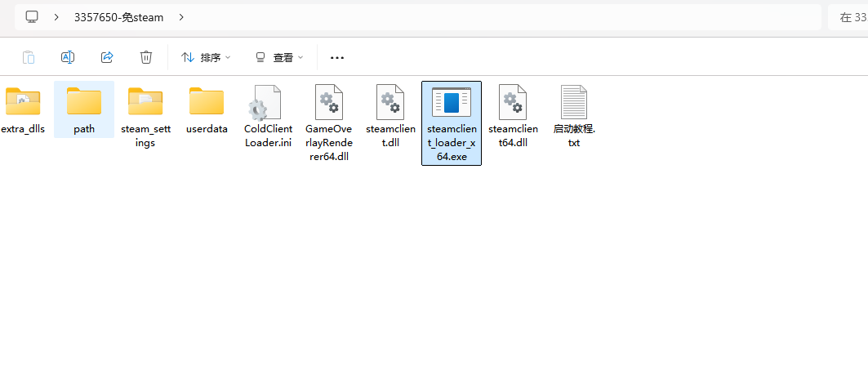Click the steamclient_loader_x64.exe name label
The height and width of the screenshot is (392, 868).
coord(452,143)
